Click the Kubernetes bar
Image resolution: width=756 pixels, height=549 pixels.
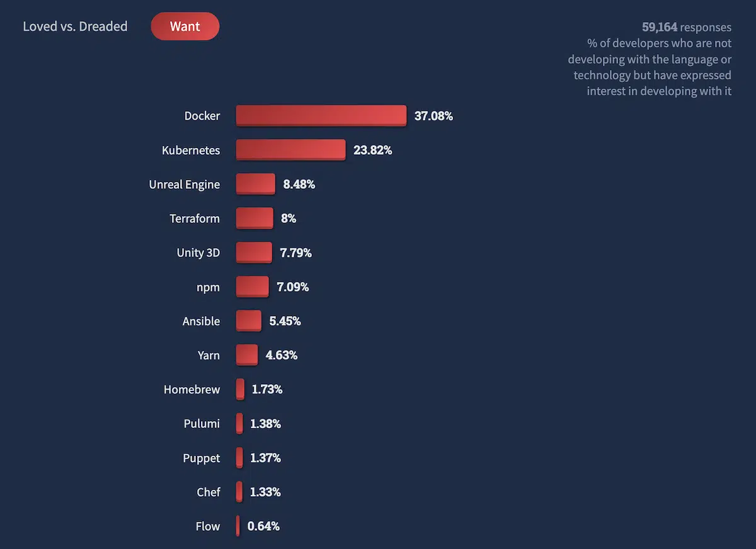pos(290,150)
